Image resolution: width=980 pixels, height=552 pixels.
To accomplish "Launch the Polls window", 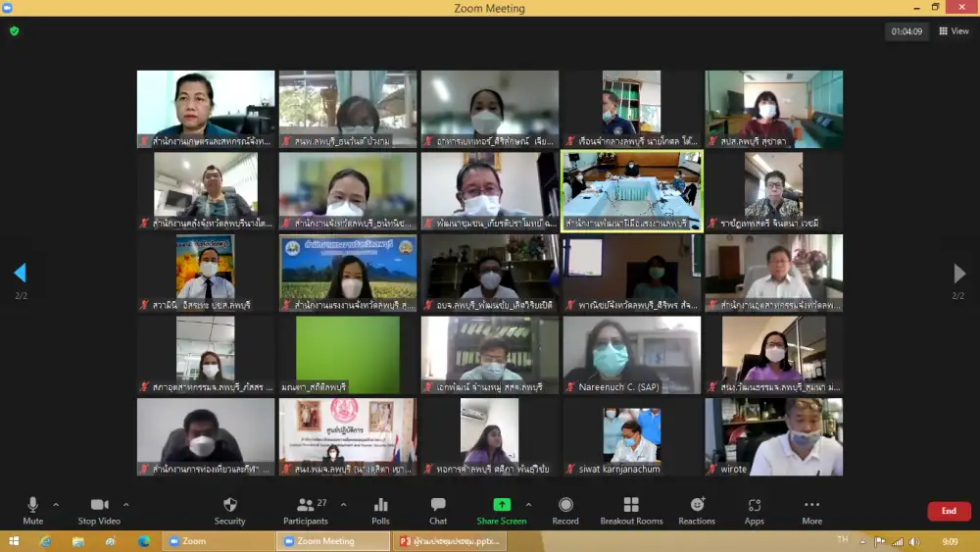I will point(380,510).
